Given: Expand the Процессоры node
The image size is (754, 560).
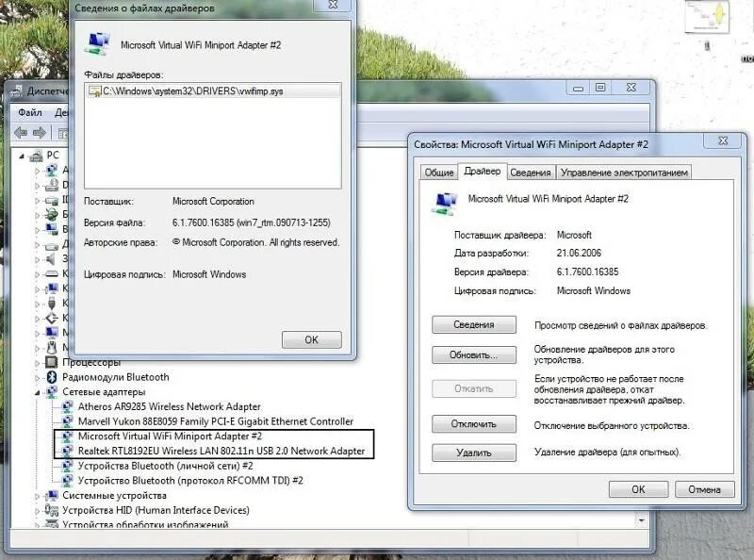Looking at the screenshot, I should 37,363.
